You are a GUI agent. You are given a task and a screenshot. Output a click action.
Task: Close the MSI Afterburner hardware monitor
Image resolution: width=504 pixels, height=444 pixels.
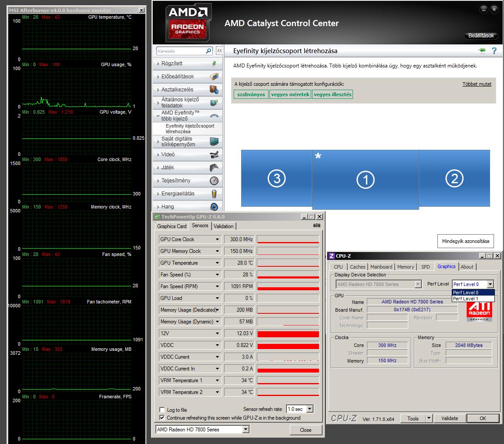click(141, 10)
